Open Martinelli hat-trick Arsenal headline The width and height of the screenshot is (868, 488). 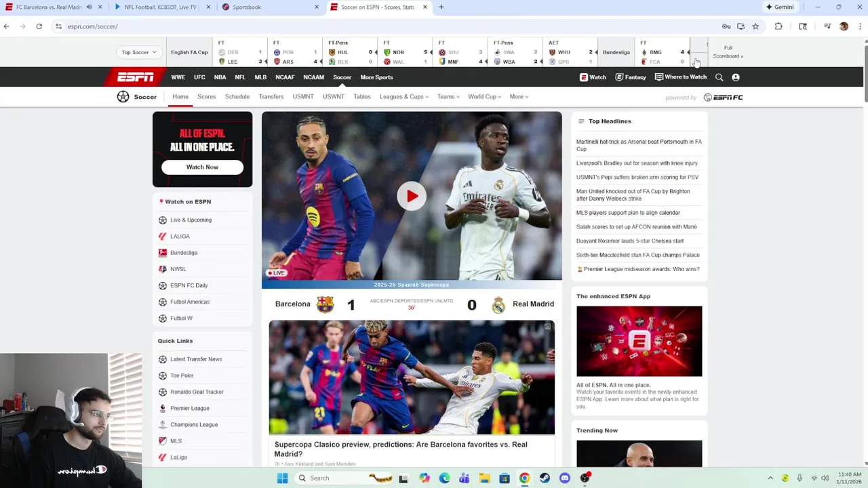639,145
